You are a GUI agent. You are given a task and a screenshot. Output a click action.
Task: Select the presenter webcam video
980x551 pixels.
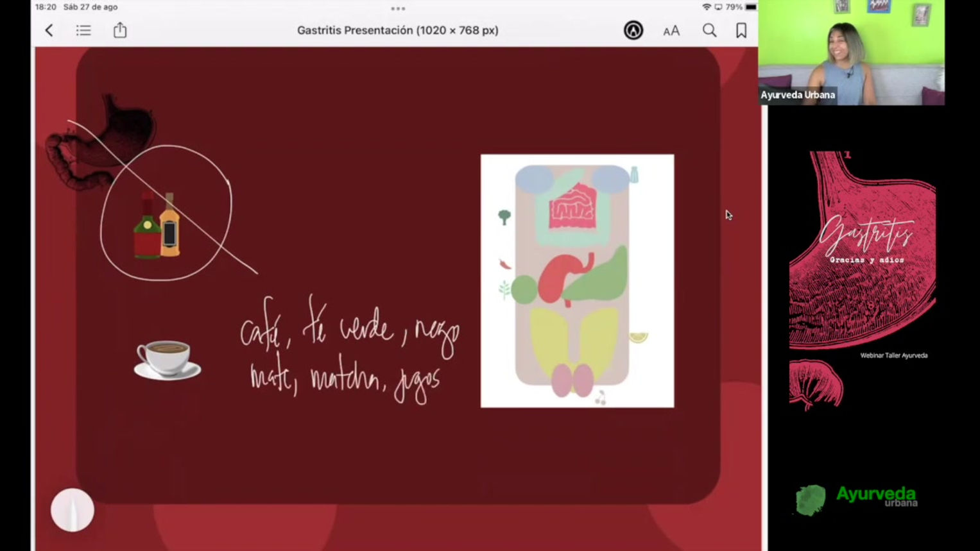(x=851, y=53)
